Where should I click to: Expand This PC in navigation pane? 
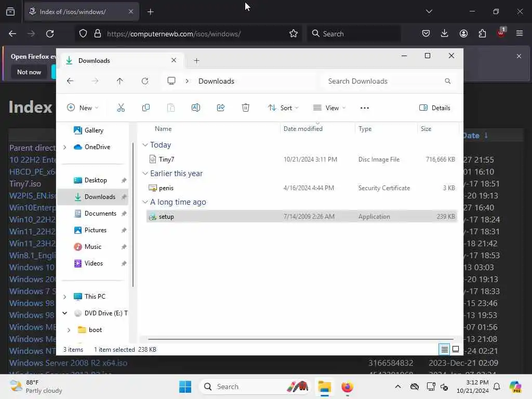[x=65, y=297]
